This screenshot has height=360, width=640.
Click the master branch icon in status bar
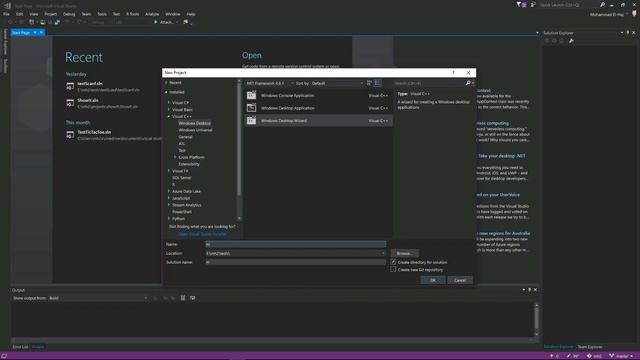pyautogui.click(x=611, y=356)
